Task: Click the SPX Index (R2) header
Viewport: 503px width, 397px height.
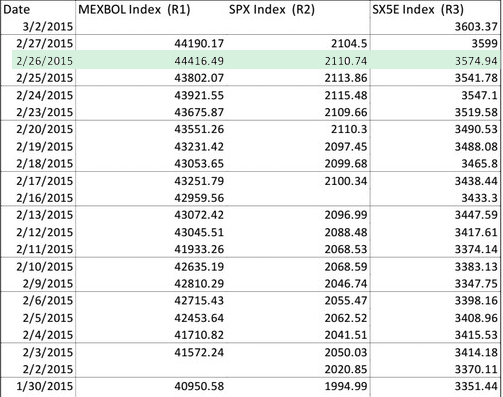Action: click(x=272, y=9)
